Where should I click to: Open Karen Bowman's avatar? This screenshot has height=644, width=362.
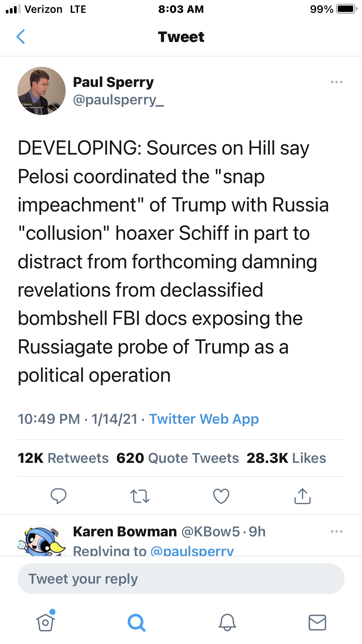[x=41, y=541]
